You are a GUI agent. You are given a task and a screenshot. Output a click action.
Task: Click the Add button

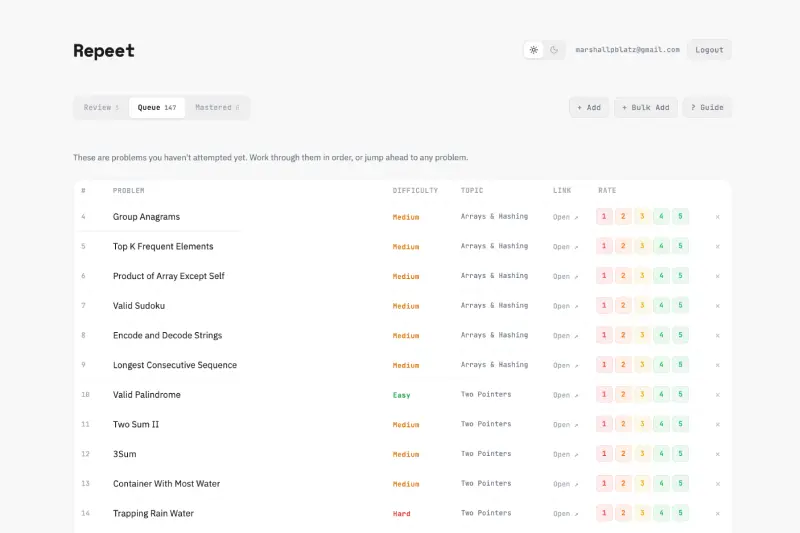click(x=589, y=108)
